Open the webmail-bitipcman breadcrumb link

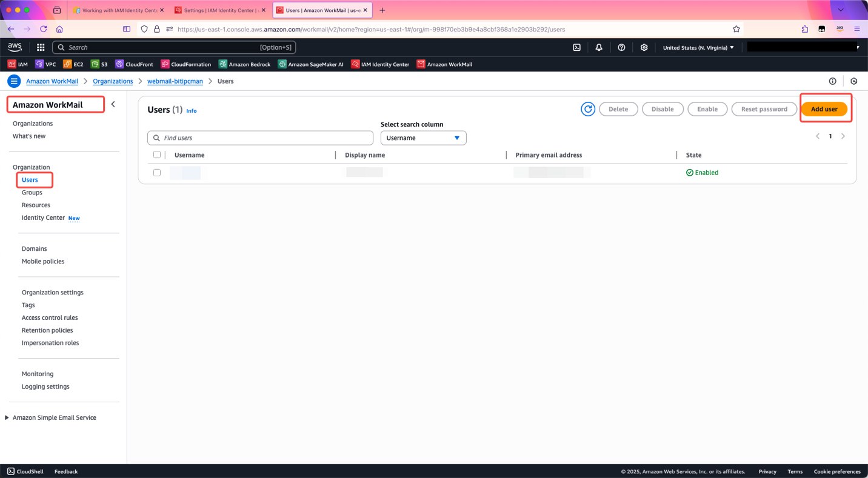[x=175, y=81]
